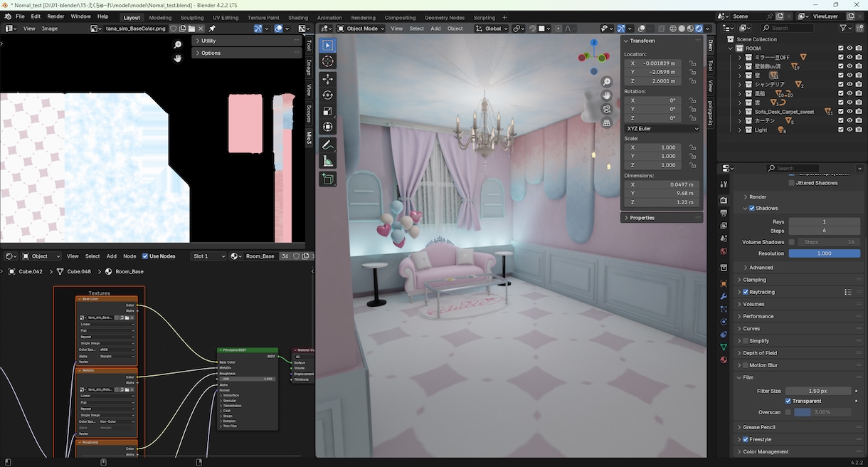868x467 pixels.
Task: Choose the Rotate tool in viewport toolbar
Action: coord(328,95)
